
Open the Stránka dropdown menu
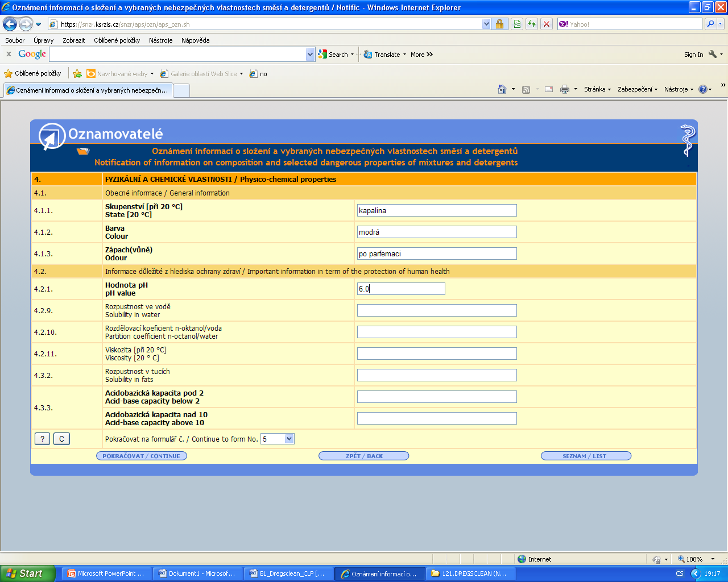[597, 89]
